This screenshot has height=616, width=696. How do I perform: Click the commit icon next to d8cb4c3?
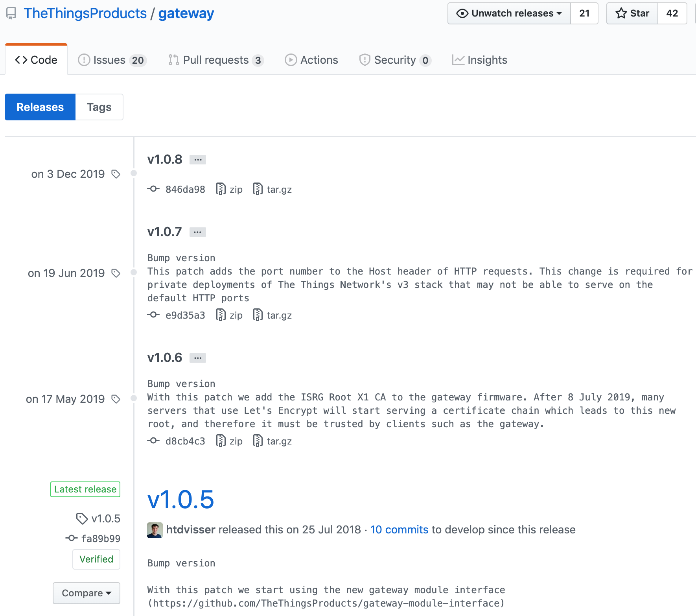tap(153, 441)
